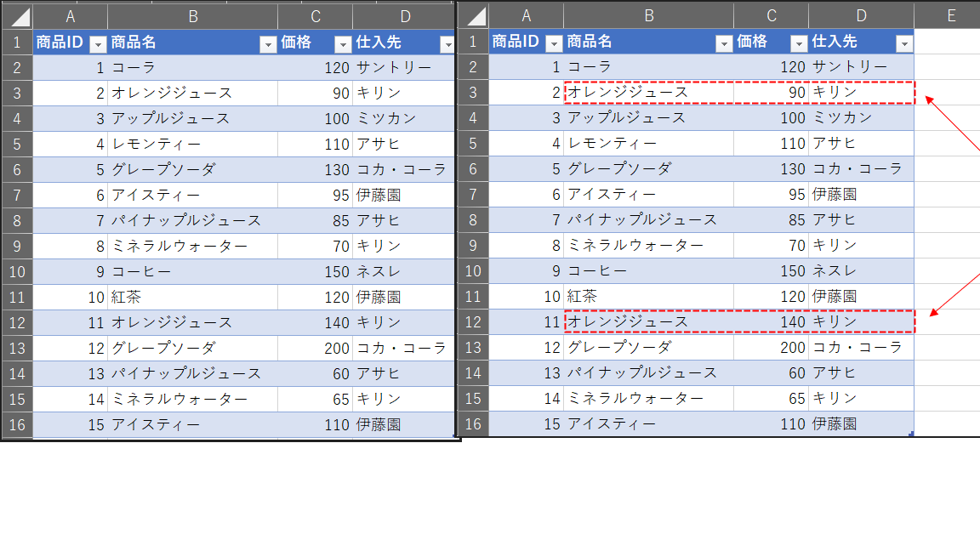Click オレンジジュース in row 3 of right table

pyautogui.click(x=649, y=93)
